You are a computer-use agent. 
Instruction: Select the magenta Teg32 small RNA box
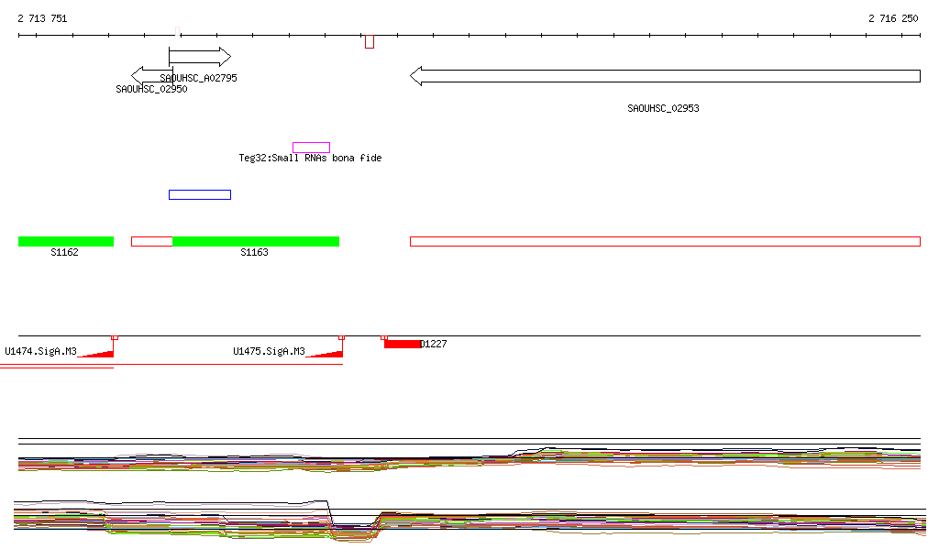point(311,148)
